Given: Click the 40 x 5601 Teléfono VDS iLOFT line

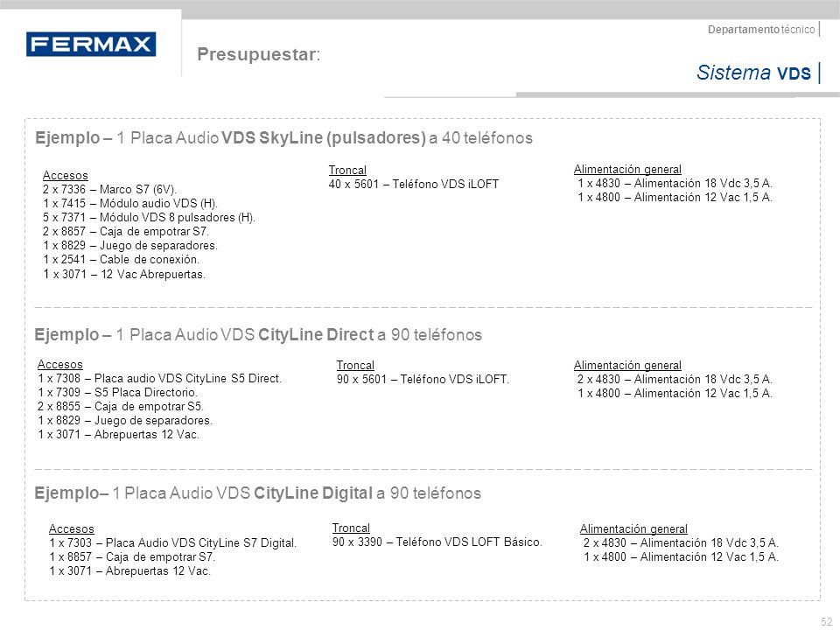Looking at the screenshot, I should [413, 183].
